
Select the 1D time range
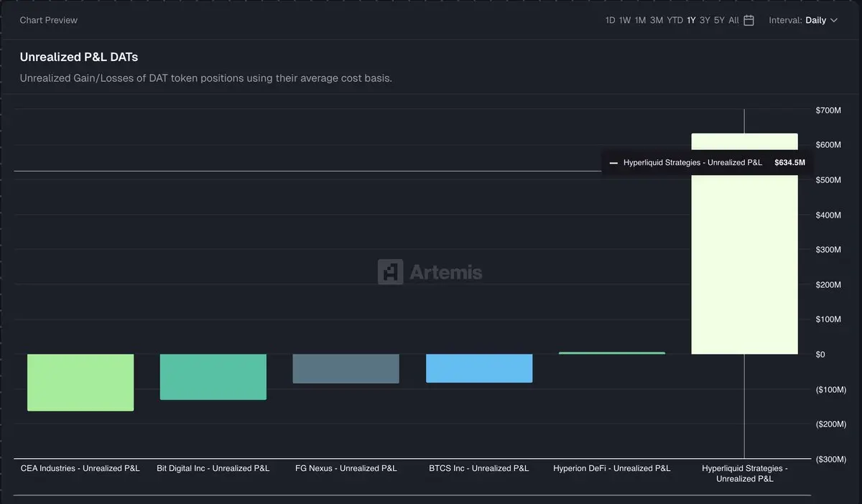611,20
